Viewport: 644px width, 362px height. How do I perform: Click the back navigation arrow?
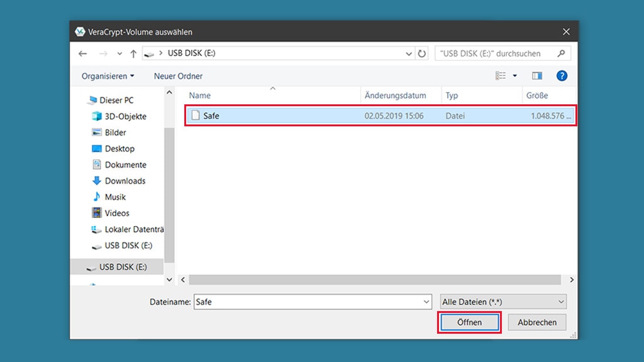(x=83, y=53)
